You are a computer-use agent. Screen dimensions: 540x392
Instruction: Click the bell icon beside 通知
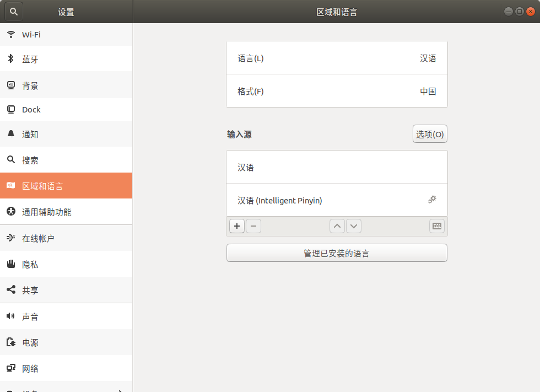[11, 133]
